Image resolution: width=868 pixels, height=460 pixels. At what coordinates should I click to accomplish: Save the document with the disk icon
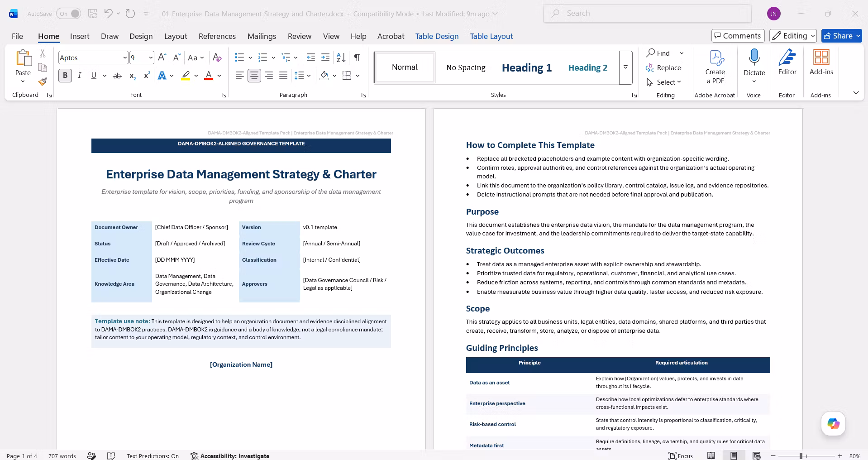tap(92, 14)
